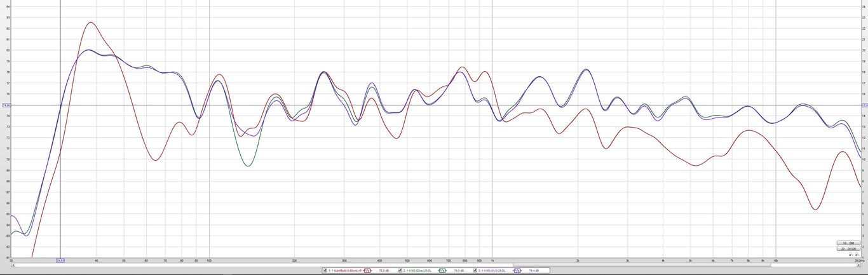The image size is (868, 275).
Task: Click the 2k label on the frequency axis
Action: [578, 260]
